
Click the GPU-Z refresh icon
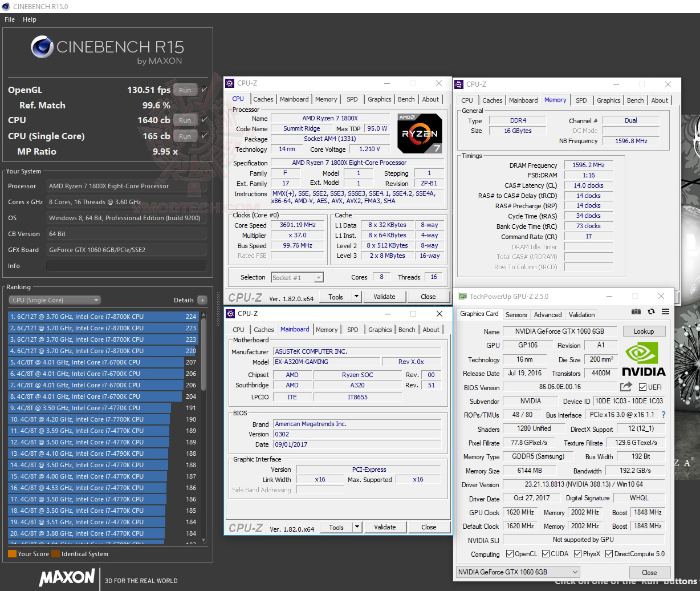pyautogui.click(x=651, y=311)
